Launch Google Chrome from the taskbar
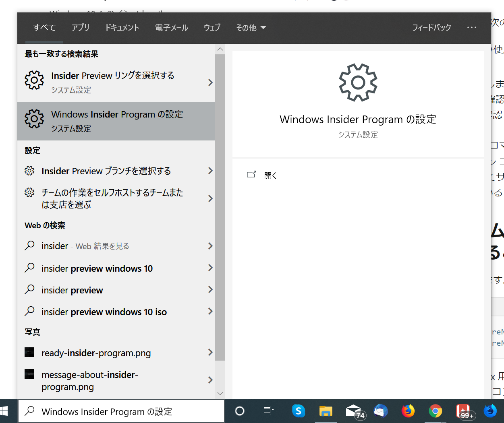504x423 pixels. click(435, 411)
